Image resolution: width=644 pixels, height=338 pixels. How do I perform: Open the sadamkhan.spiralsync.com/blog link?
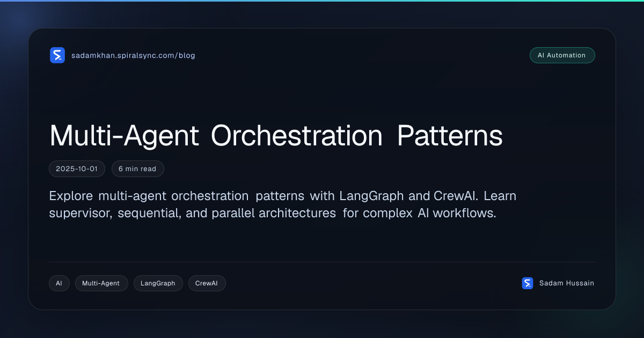pos(133,55)
